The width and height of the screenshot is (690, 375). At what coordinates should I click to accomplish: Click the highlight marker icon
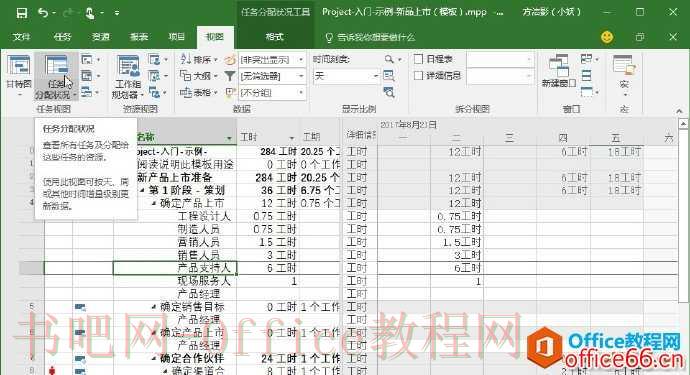tap(230, 59)
